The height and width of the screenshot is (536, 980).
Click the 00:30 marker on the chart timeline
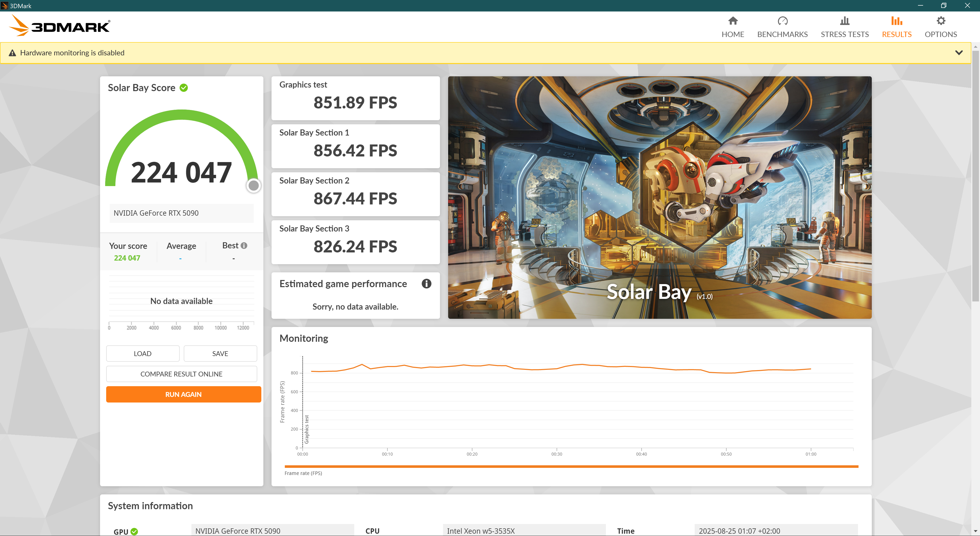557,454
